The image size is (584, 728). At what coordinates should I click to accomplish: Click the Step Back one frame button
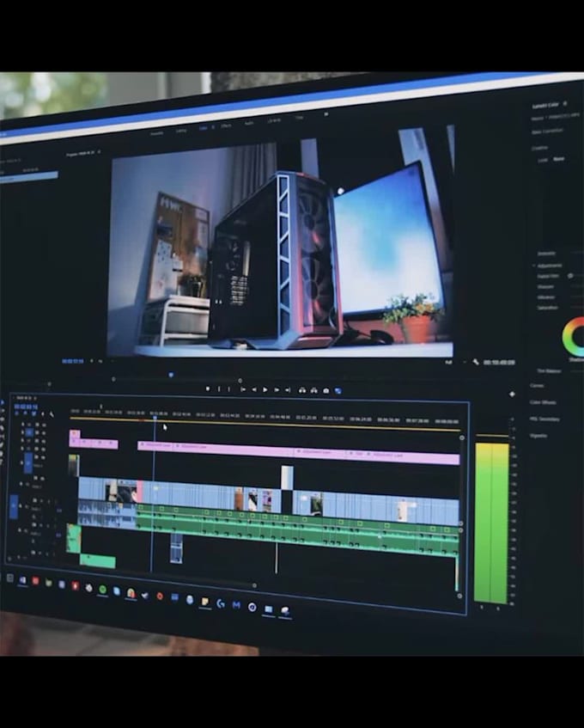point(253,389)
